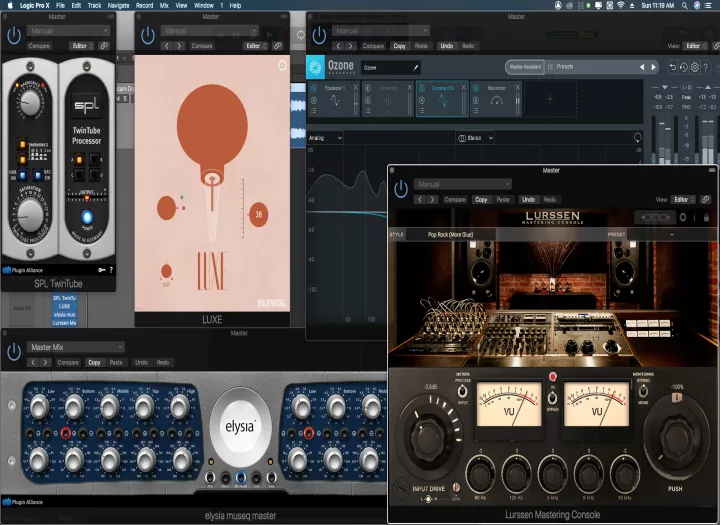Click Presets button in Ozone
Screen dimensions: 720x525
pyautogui.click(x=564, y=67)
